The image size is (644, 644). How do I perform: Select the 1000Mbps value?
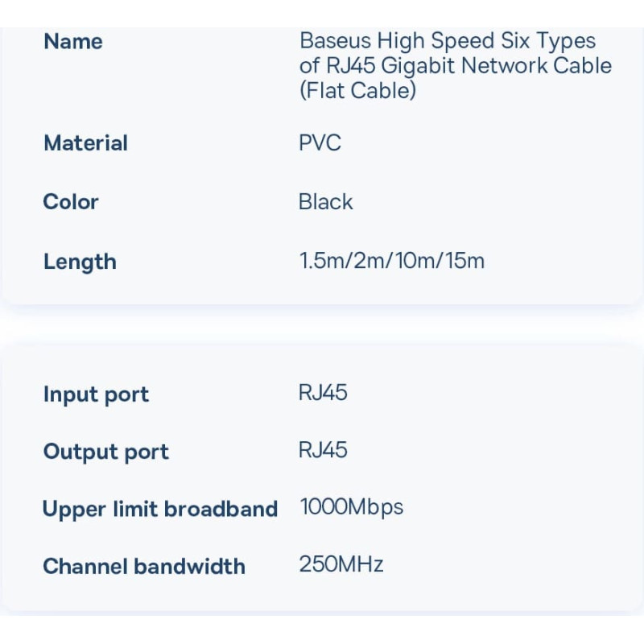coord(351,507)
